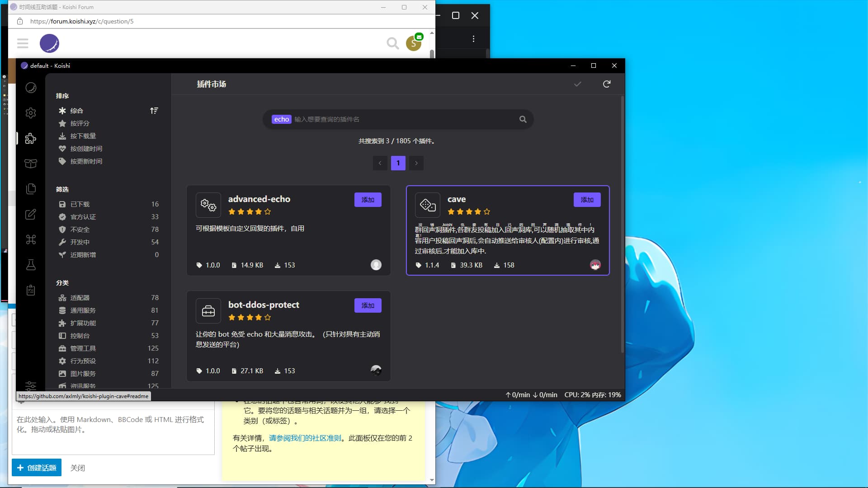This screenshot has height=488, width=868.
Task: Go to next page of plugin results
Action: point(416,163)
